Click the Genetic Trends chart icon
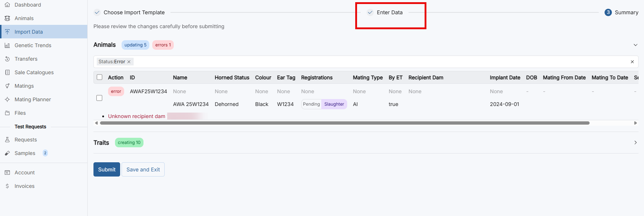 (x=7, y=45)
